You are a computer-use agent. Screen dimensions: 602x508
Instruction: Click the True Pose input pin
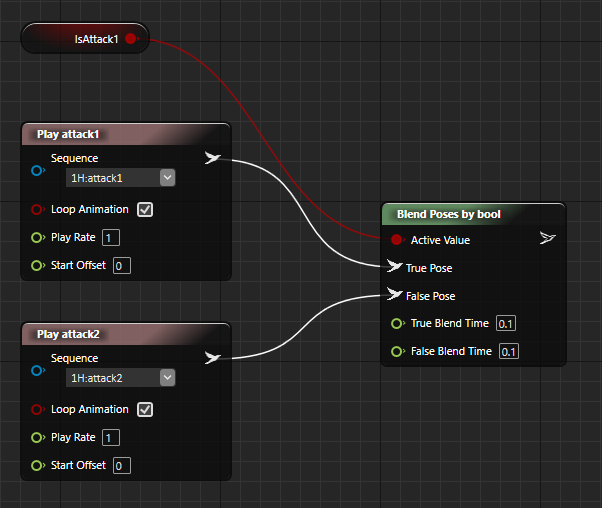[x=394, y=266]
